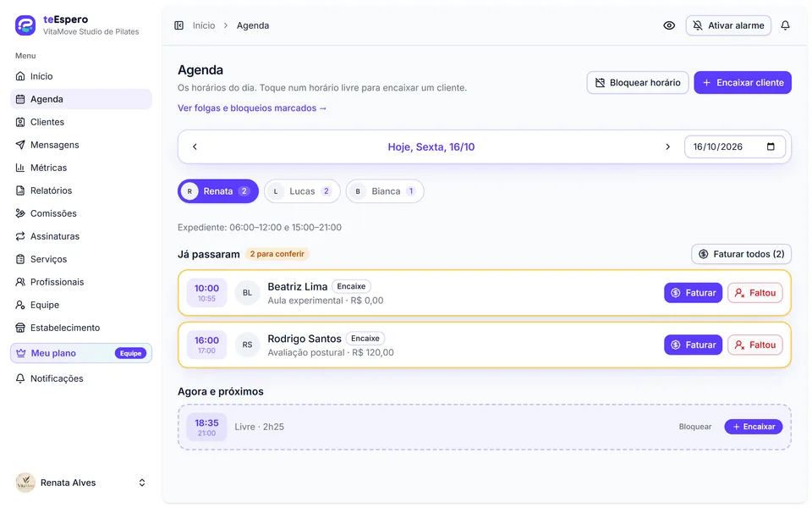Click Faturar todos (2) button

click(x=741, y=254)
